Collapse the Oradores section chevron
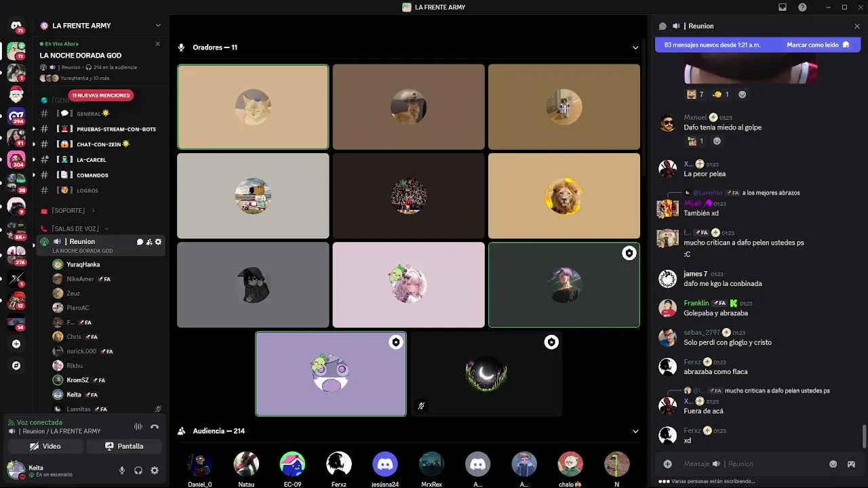Image resolution: width=868 pixels, height=488 pixels. click(x=635, y=47)
